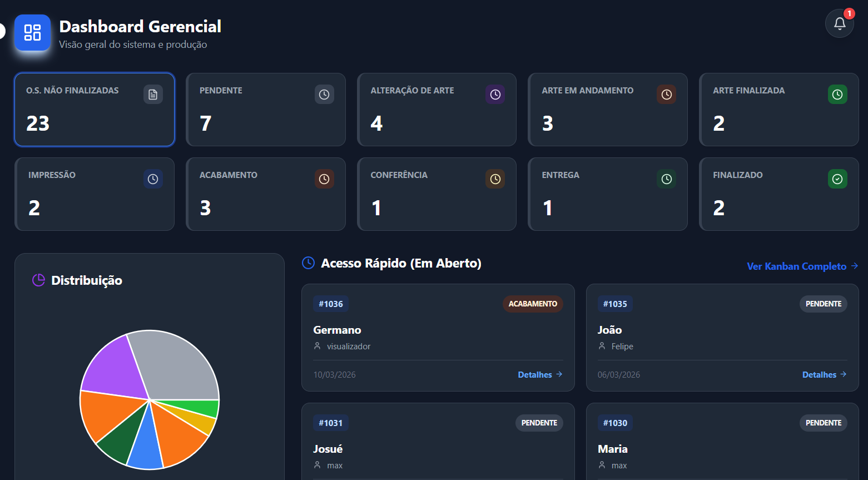Click the clock icon on Impressão card
Image resolution: width=868 pixels, height=480 pixels.
tap(153, 179)
